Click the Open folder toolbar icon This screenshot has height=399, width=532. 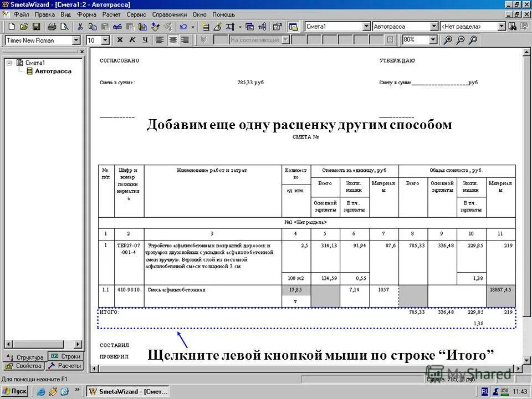click(x=24, y=27)
